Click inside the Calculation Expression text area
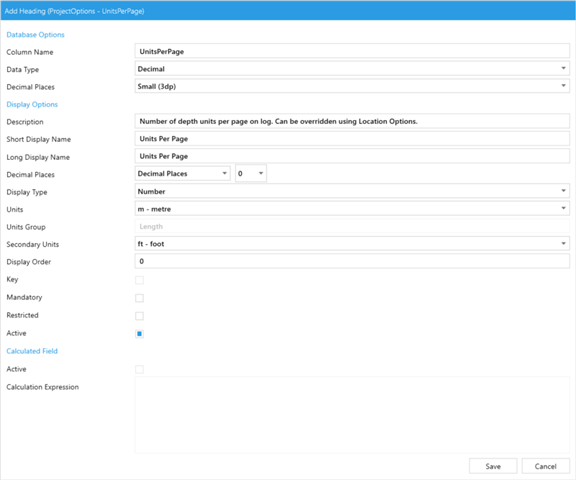Viewport: 576px width, 480px height. [352, 415]
